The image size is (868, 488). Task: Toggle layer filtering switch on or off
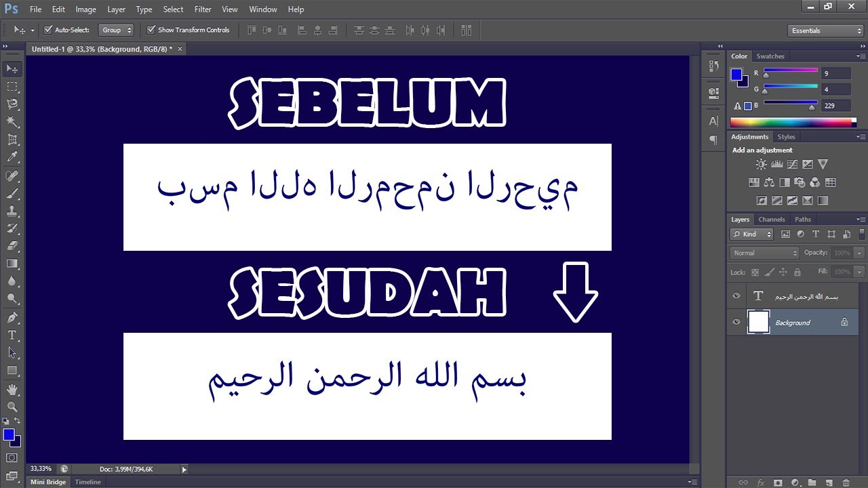coord(862,234)
